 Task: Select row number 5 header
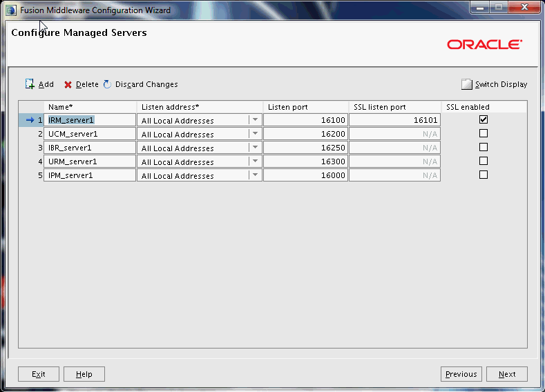pos(31,175)
